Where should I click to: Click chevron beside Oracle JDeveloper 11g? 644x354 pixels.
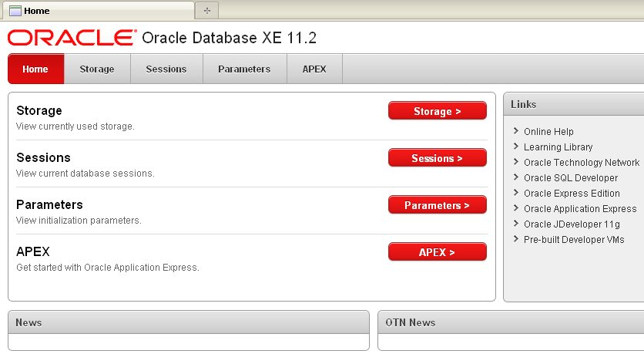pos(516,223)
